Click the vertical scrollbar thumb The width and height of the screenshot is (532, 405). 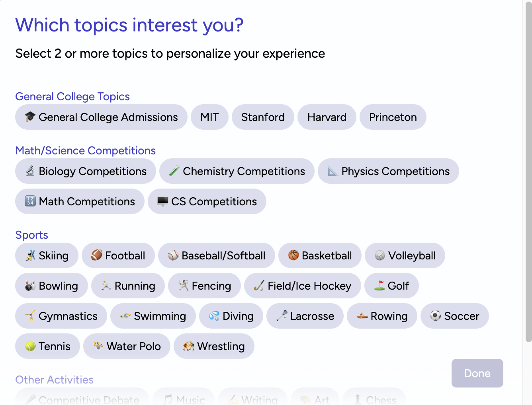point(528,172)
